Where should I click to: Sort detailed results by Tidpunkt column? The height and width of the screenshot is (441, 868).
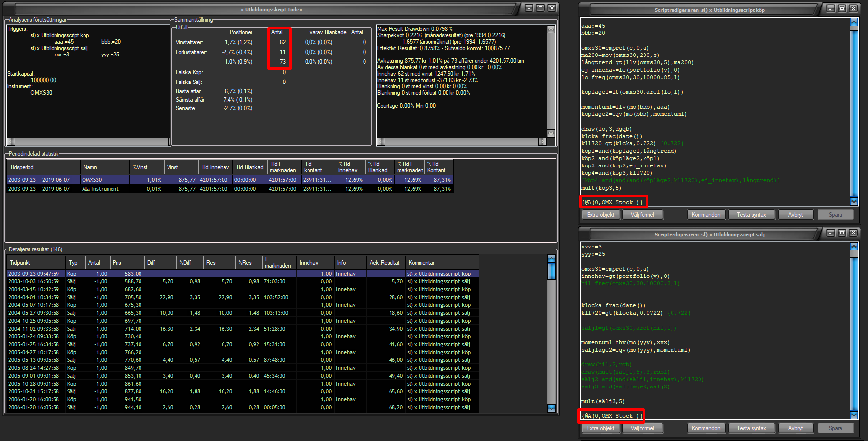pyautogui.click(x=35, y=263)
